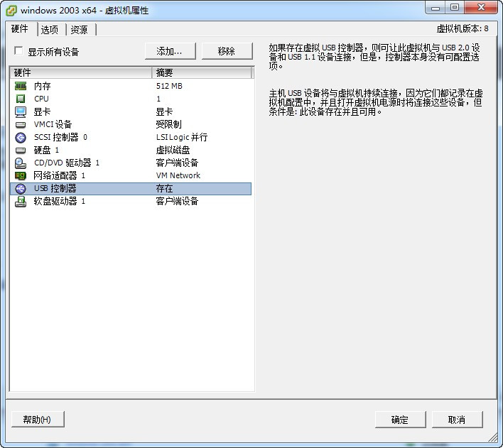The height and width of the screenshot is (448, 503).
Task: Click the window resize grip corner
Action: coord(493,437)
